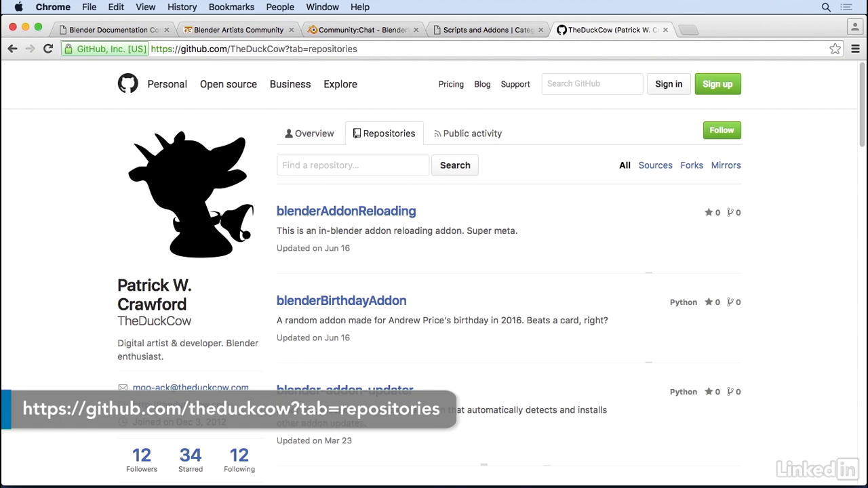The height and width of the screenshot is (488, 868).
Task: Close the Community:Chat tab
Action: coord(416,30)
